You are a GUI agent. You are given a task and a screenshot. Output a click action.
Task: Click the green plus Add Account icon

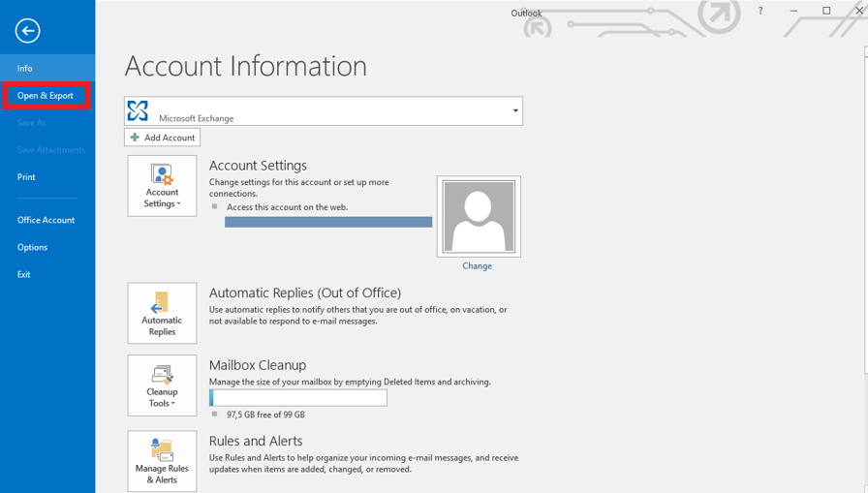[x=135, y=138]
